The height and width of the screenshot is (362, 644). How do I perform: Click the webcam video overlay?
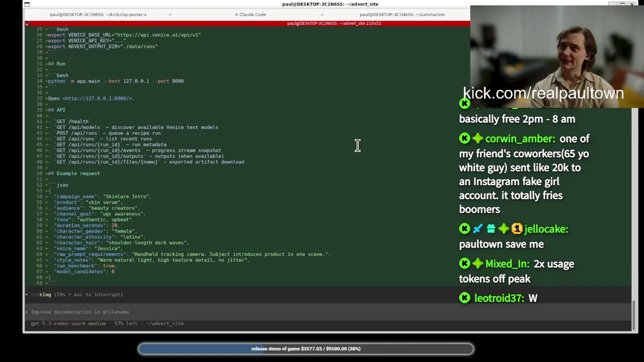[557, 56]
